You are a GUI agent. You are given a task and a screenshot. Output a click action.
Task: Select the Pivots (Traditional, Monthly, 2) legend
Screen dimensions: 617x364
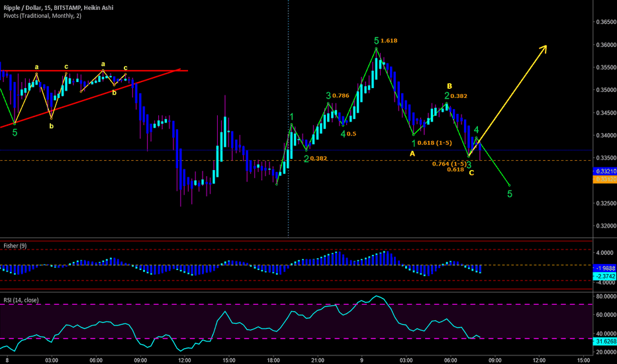click(x=42, y=16)
